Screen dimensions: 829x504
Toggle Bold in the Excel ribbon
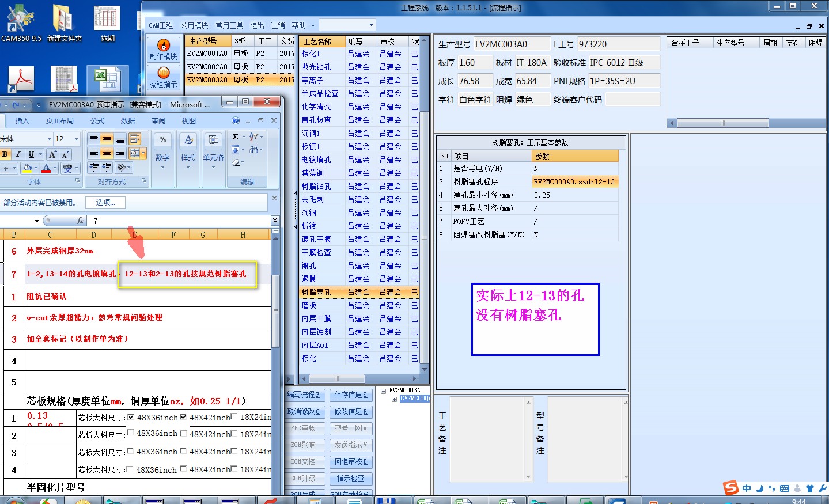coord(5,154)
